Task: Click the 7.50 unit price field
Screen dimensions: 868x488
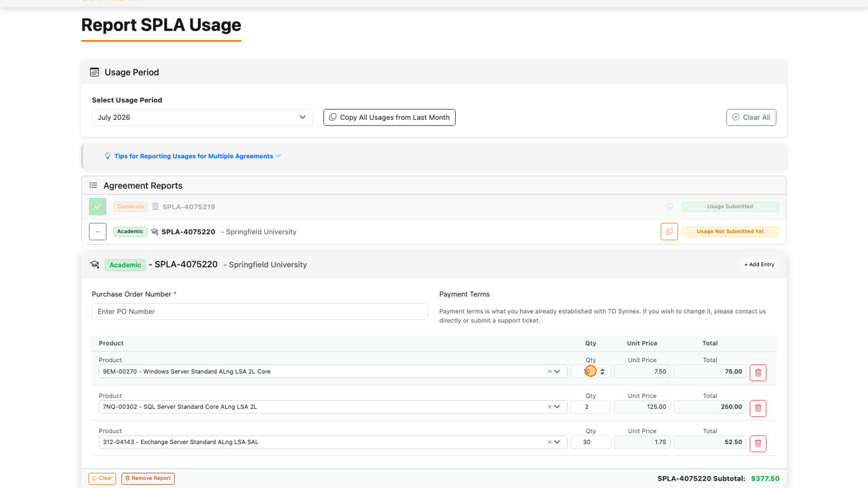Action: [642, 371]
